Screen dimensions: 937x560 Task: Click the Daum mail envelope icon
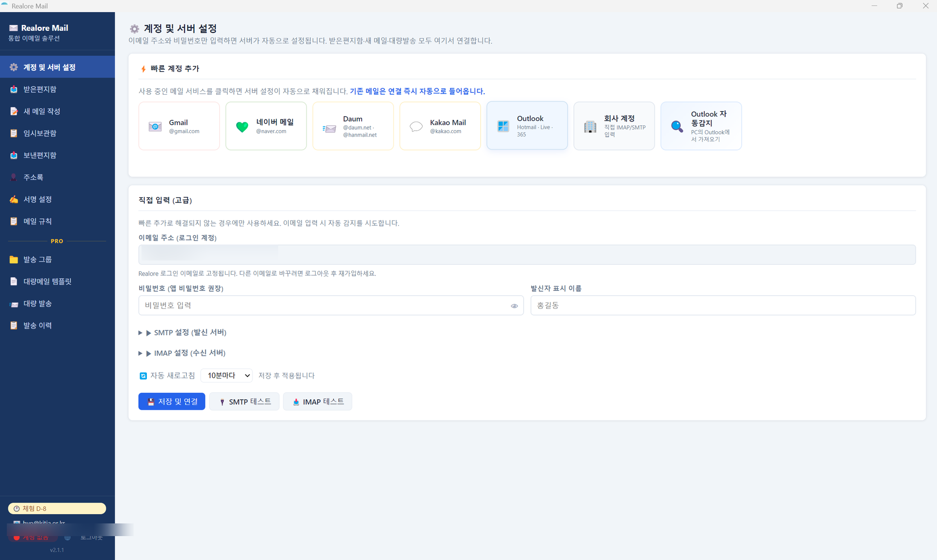click(x=329, y=129)
